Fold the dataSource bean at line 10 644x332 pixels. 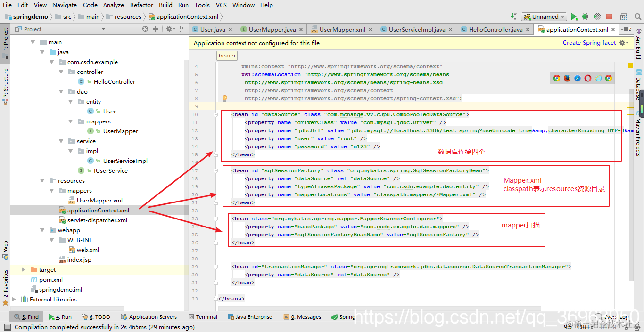click(x=215, y=114)
